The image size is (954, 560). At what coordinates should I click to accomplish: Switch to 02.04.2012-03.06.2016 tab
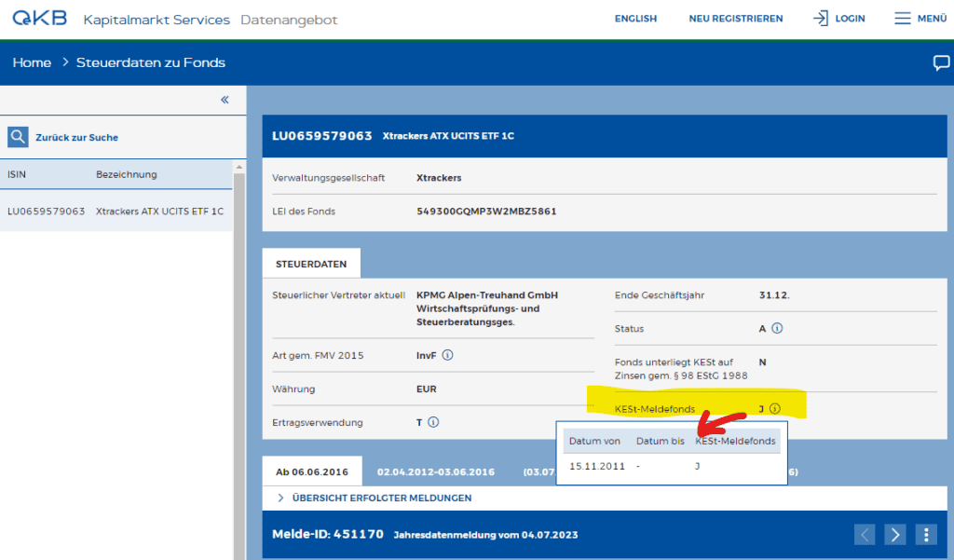tap(436, 471)
